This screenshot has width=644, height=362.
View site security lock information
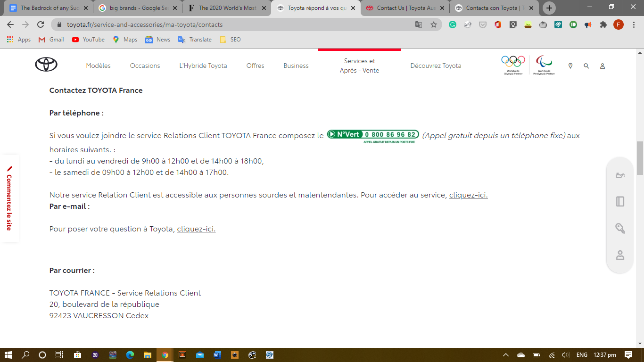point(59,25)
